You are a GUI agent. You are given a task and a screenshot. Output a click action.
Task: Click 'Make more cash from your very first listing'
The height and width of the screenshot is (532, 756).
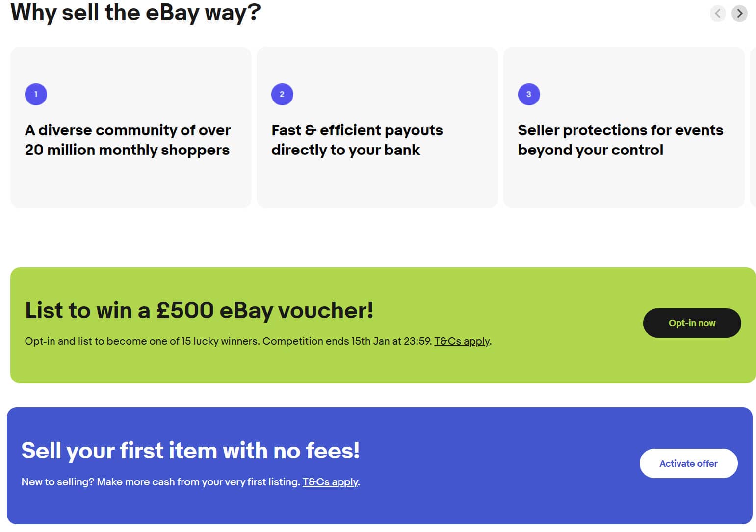pyautogui.click(x=198, y=482)
